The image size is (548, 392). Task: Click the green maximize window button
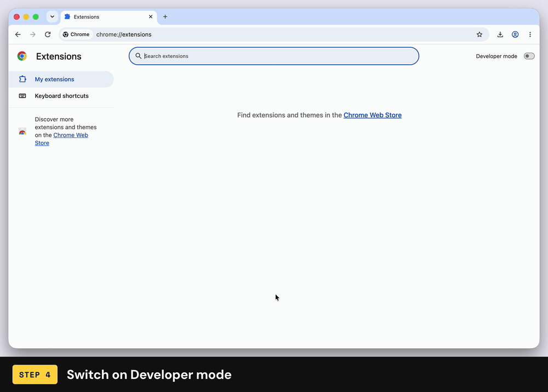click(x=36, y=17)
